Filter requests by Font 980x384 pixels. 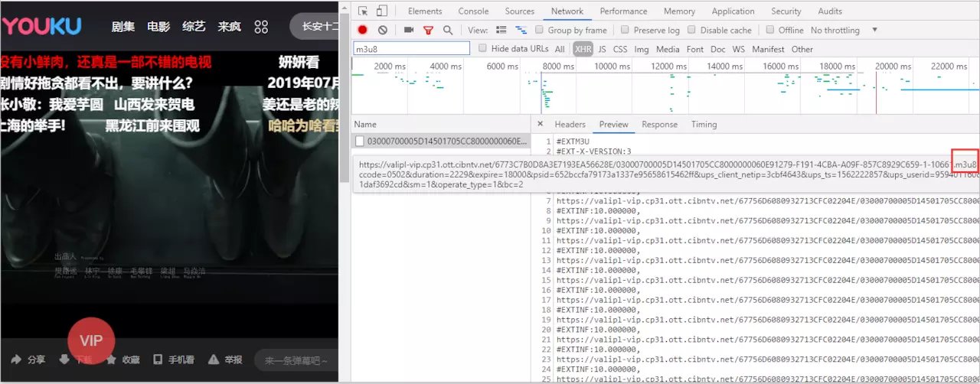[x=695, y=49]
